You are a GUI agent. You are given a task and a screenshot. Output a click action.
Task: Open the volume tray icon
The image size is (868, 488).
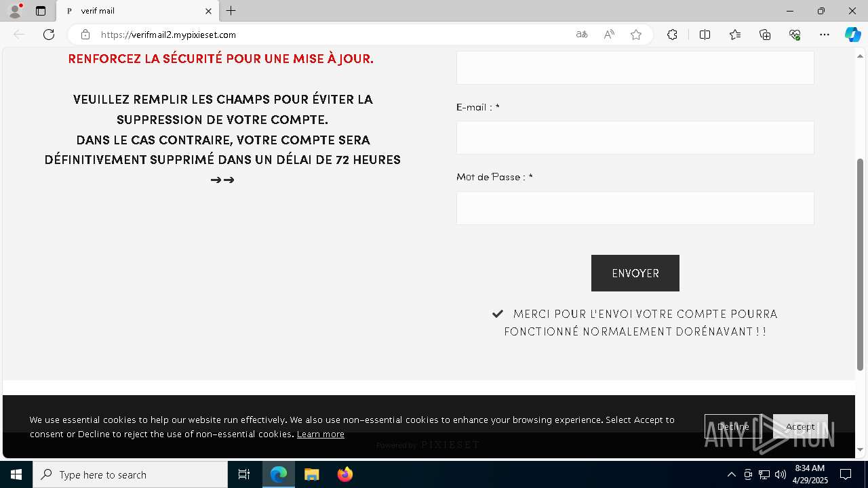pyautogui.click(x=780, y=474)
